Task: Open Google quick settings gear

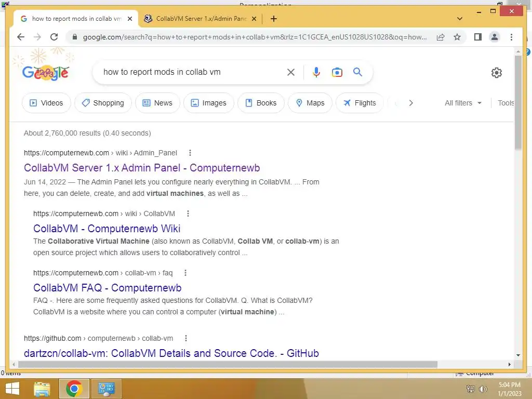Action: click(496, 72)
